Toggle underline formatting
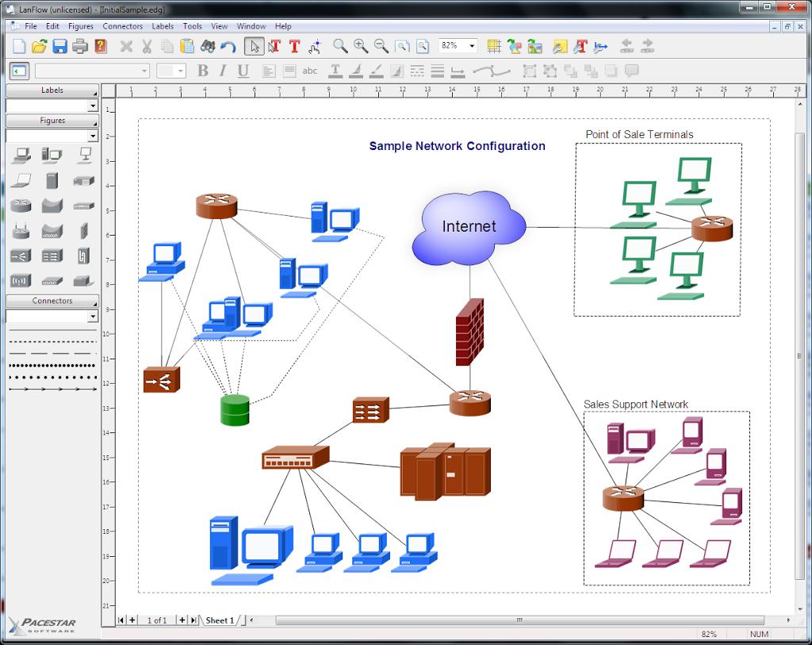The width and height of the screenshot is (812, 645). [243, 71]
